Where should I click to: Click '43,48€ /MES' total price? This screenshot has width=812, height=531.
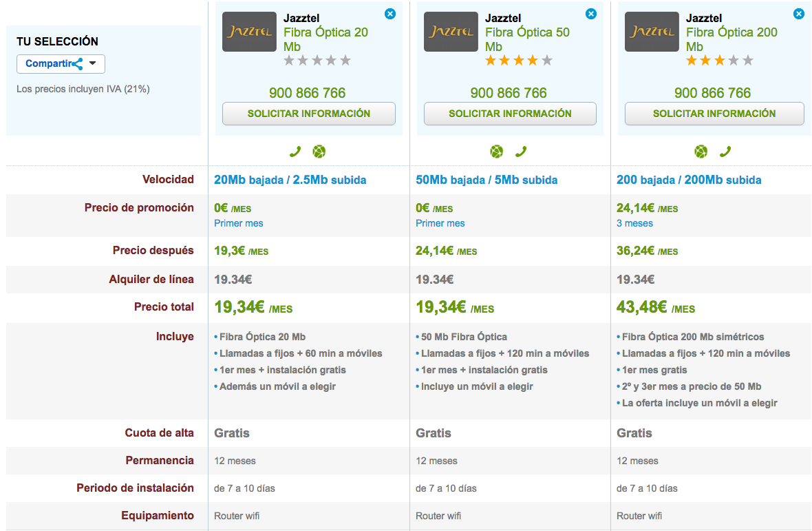click(656, 307)
